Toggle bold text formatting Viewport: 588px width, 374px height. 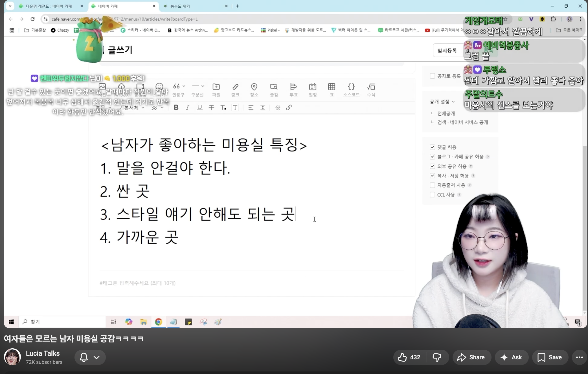click(176, 107)
